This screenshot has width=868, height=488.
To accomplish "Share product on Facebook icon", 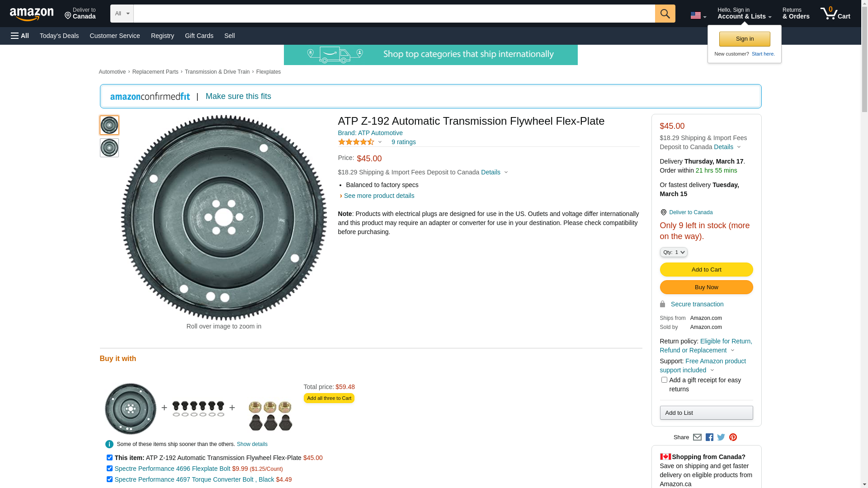I will click(709, 437).
